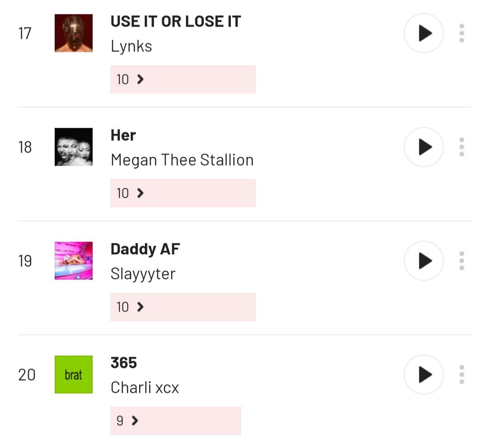Open the Her album artwork thumbnail

pos(74,147)
